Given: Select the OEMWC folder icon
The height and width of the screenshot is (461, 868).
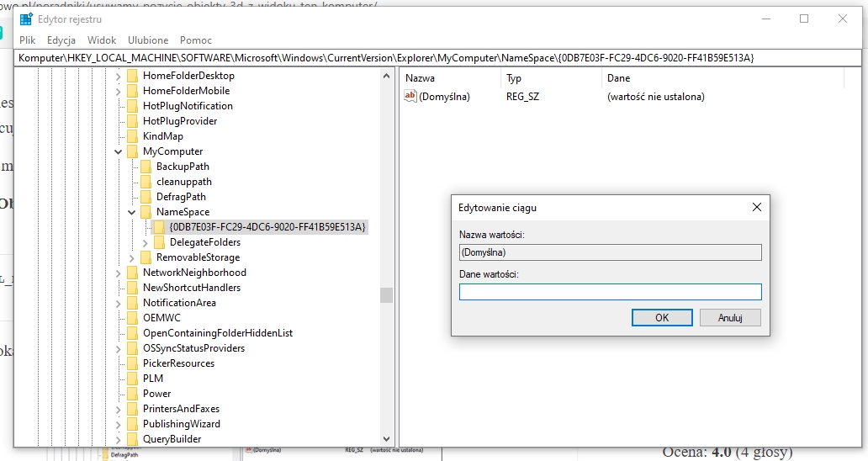Looking at the screenshot, I should 132,318.
